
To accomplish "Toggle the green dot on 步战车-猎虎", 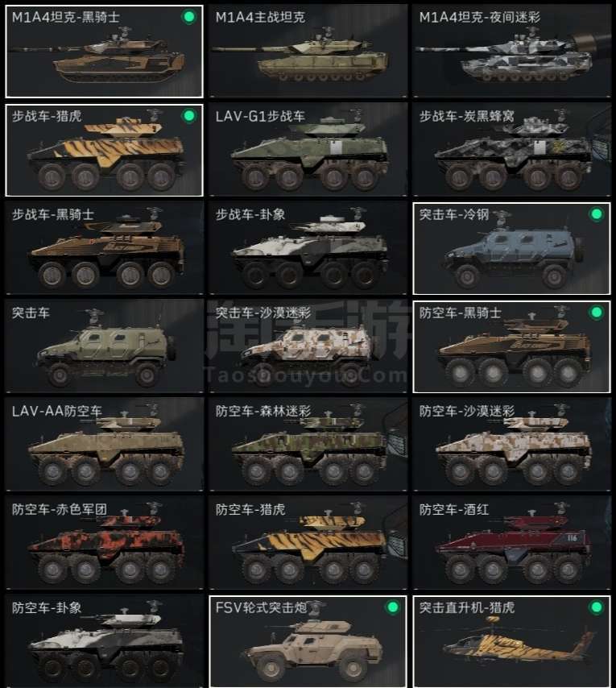I will point(189,116).
